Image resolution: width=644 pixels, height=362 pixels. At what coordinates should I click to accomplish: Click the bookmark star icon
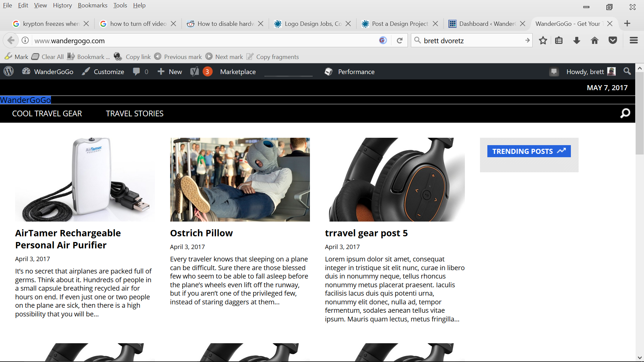[x=543, y=41]
